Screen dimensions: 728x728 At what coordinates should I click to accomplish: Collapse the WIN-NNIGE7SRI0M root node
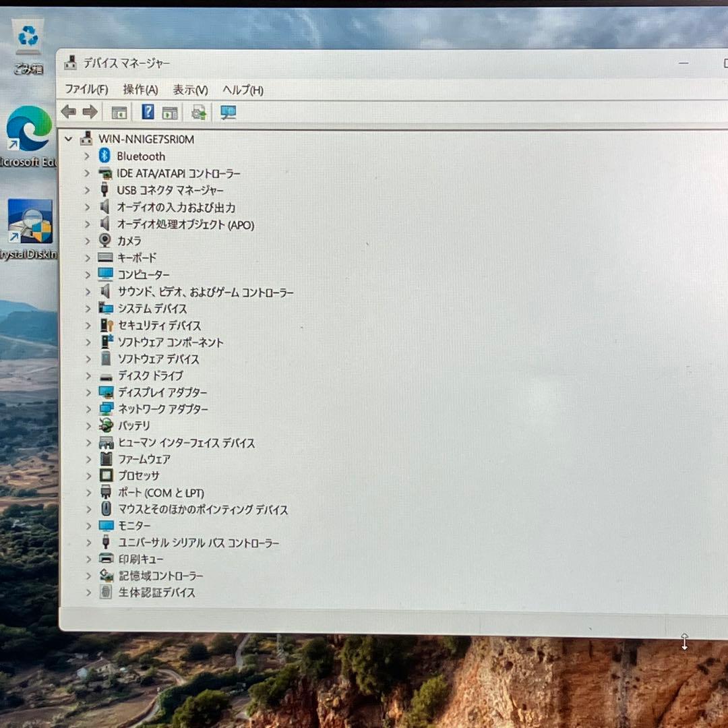67,139
